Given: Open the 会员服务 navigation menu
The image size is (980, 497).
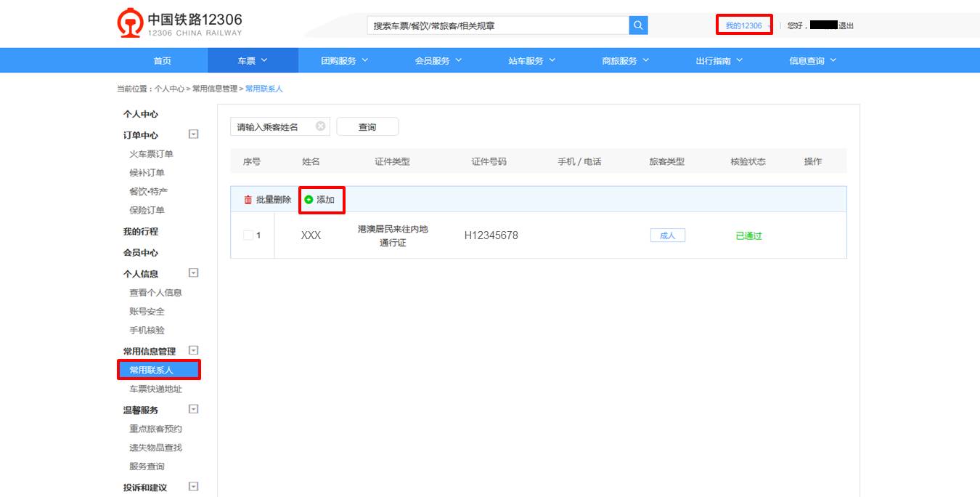Looking at the screenshot, I should pyautogui.click(x=438, y=61).
